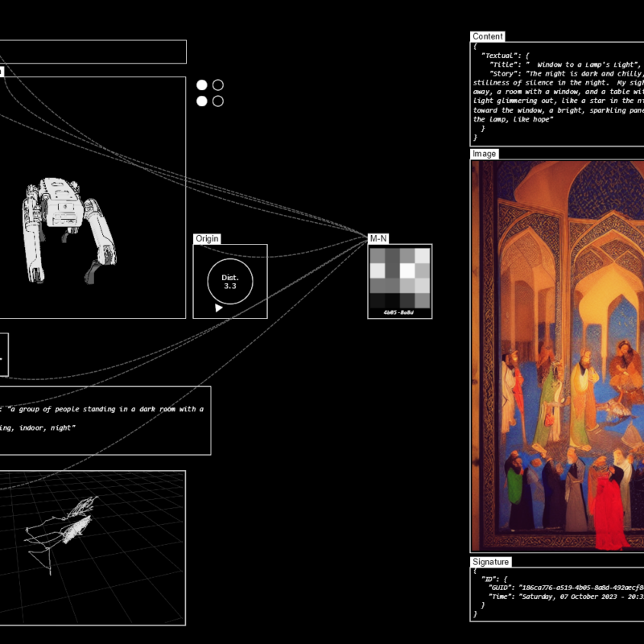Pick the brightest white cell in the M-N grid
The height and width of the screenshot is (644, 644).
pyautogui.click(x=407, y=270)
